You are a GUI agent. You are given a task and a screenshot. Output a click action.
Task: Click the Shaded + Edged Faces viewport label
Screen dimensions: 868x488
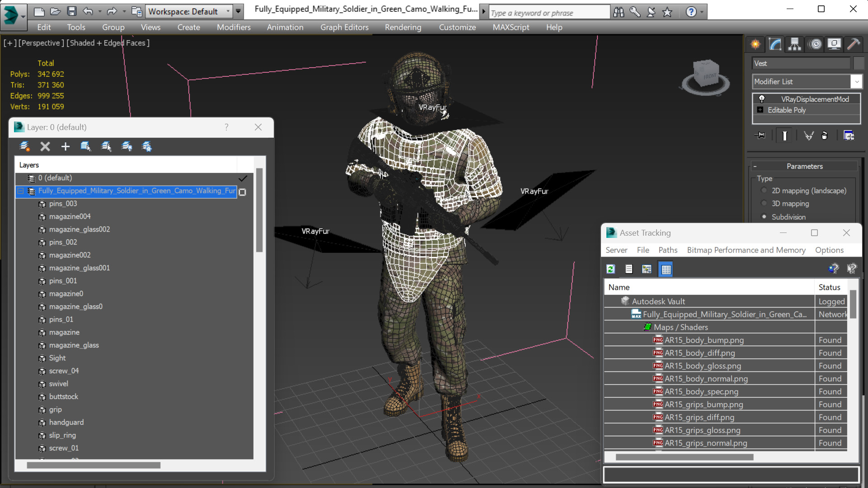pos(108,43)
